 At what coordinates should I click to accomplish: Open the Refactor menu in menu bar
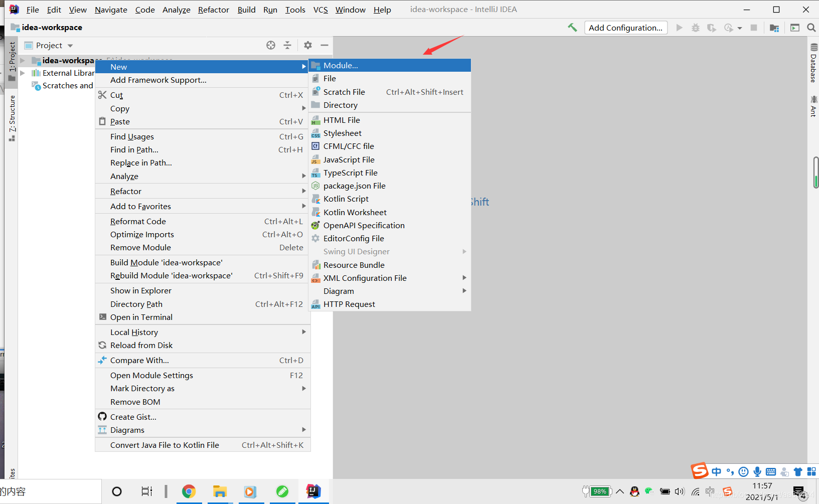(x=213, y=10)
